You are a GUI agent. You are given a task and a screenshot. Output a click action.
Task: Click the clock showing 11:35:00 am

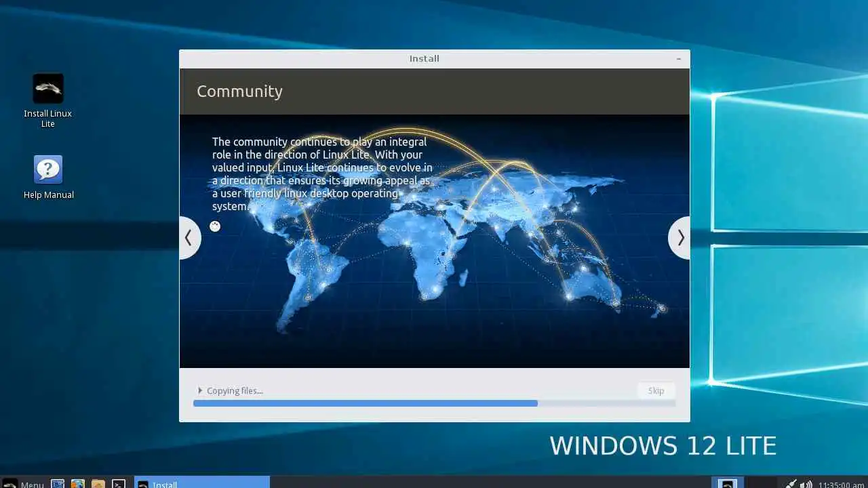(841, 484)
